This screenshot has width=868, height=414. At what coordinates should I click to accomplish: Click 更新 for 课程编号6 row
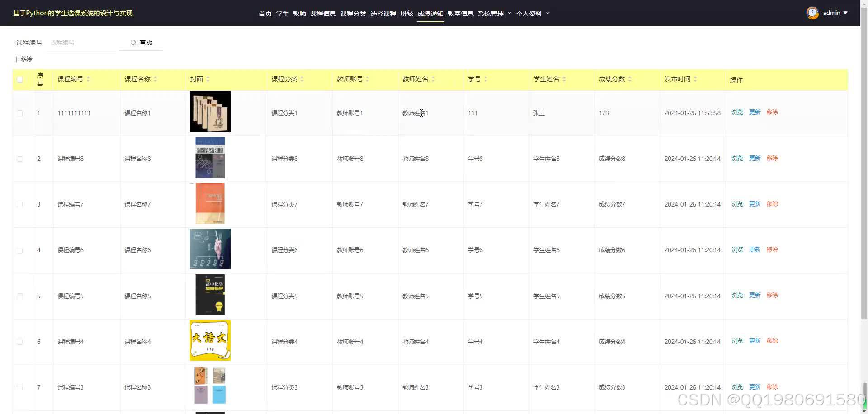pyautogui.click(x=755, y=249)
